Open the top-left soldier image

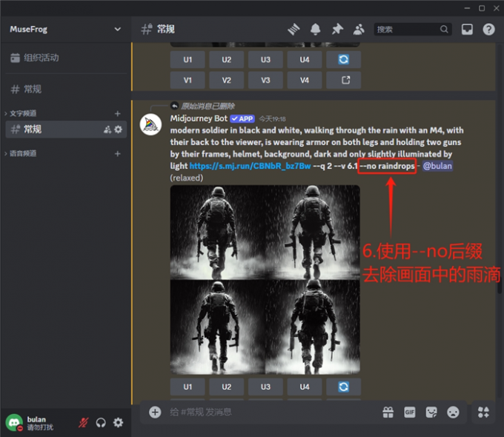click(x=218, y=233)
